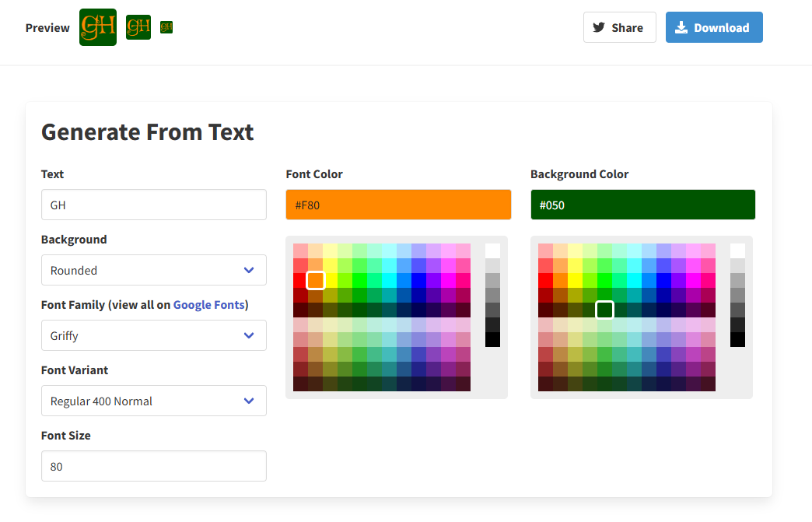Pick pure yellow in the Font Color palette
Image resolution: width=812 pixels, height=522 pixels.
(x=330, y=280)
